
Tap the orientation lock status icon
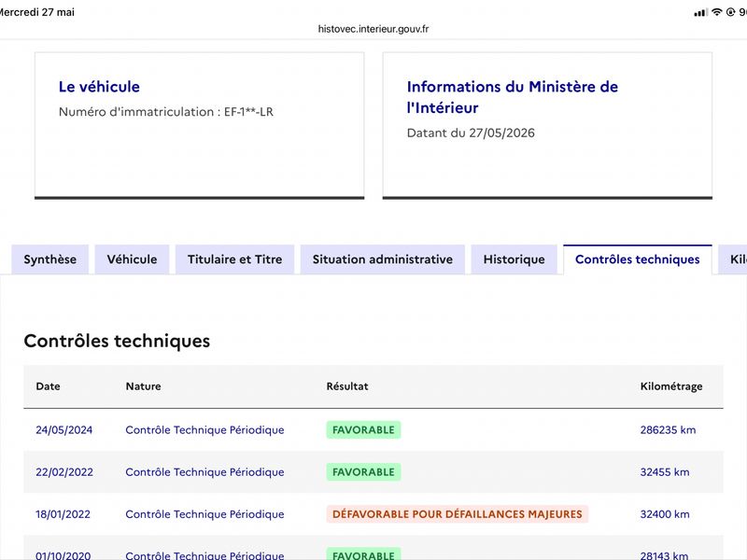pyautogui.click(x=730, y=12)
